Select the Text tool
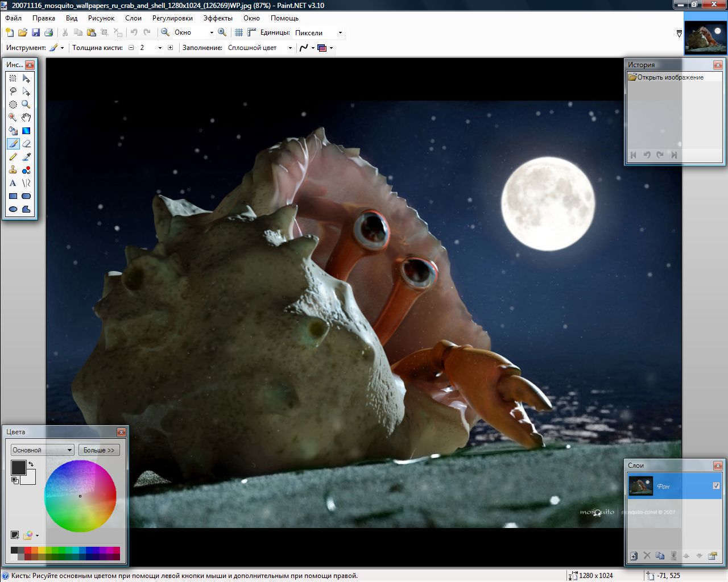 coord(13,183)
